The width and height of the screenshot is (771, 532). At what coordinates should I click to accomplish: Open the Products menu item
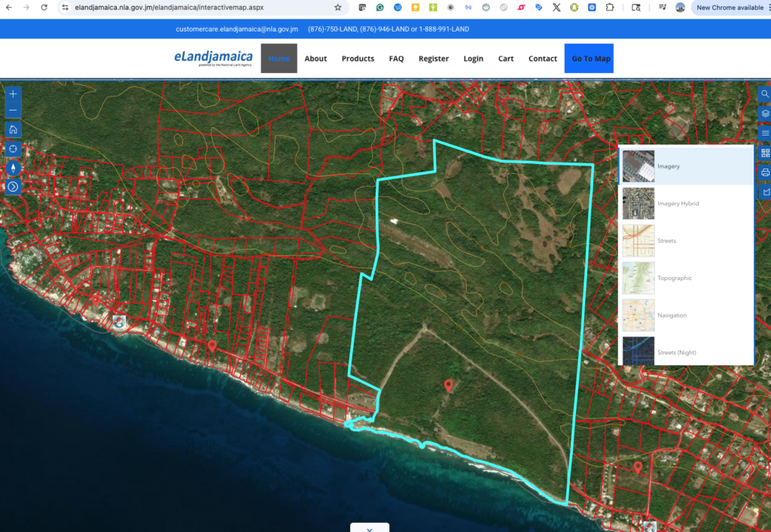358,59
